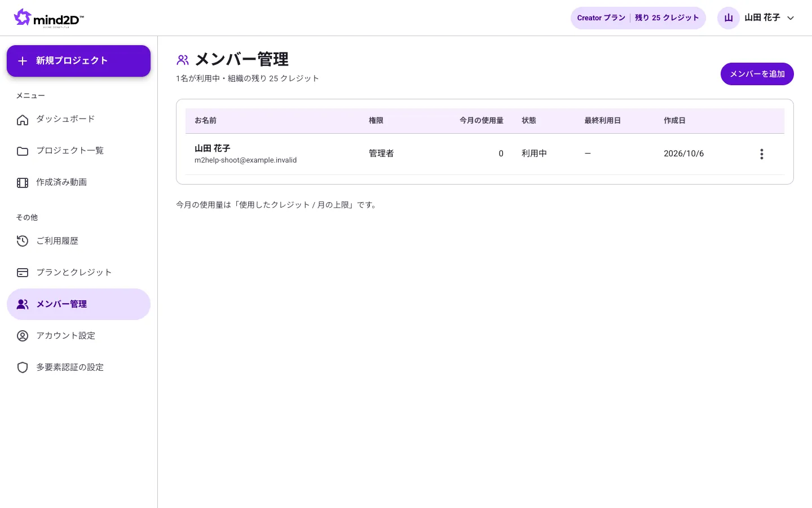Click the 作成済み動画 film icon
Screen dimensions: 812x508
click(x=23, y=183)
